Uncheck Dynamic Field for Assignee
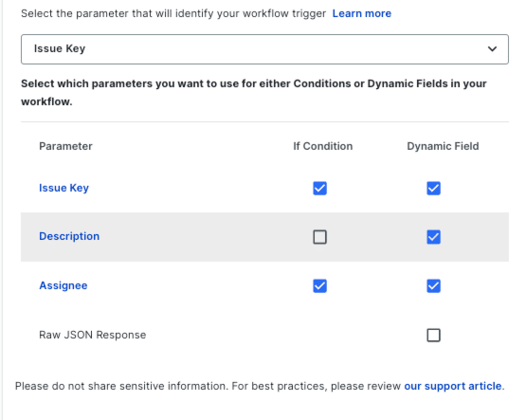 click(433, 285)
